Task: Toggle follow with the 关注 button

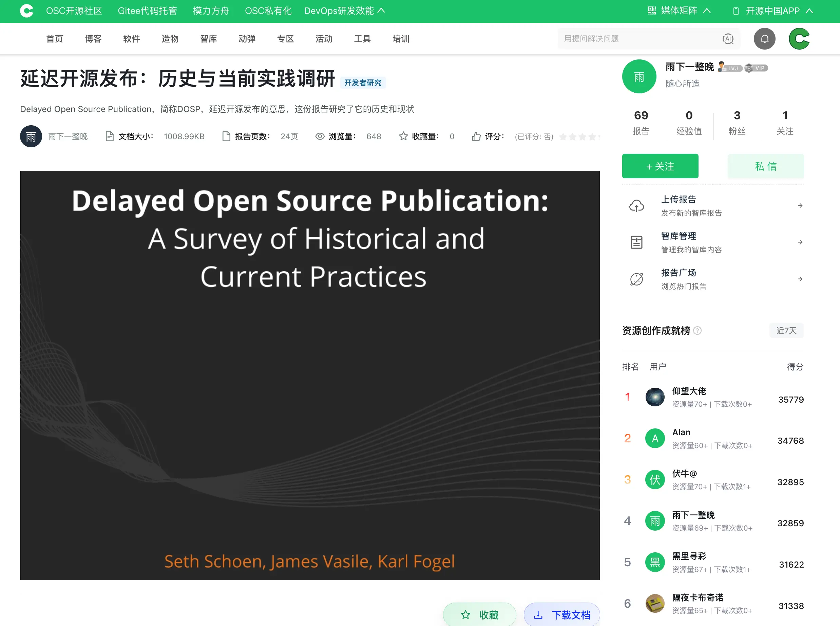Action: coord(660,166)
